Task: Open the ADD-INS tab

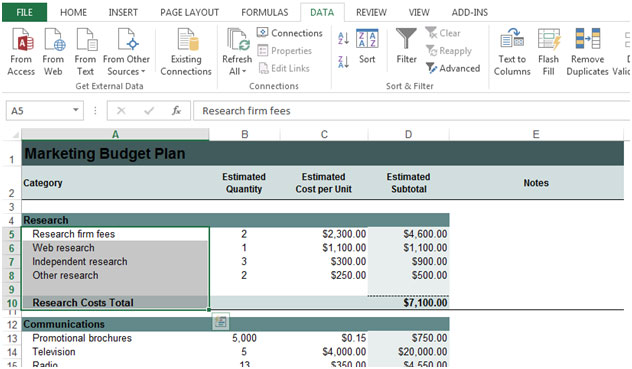Action: click(x=470, y=13)
